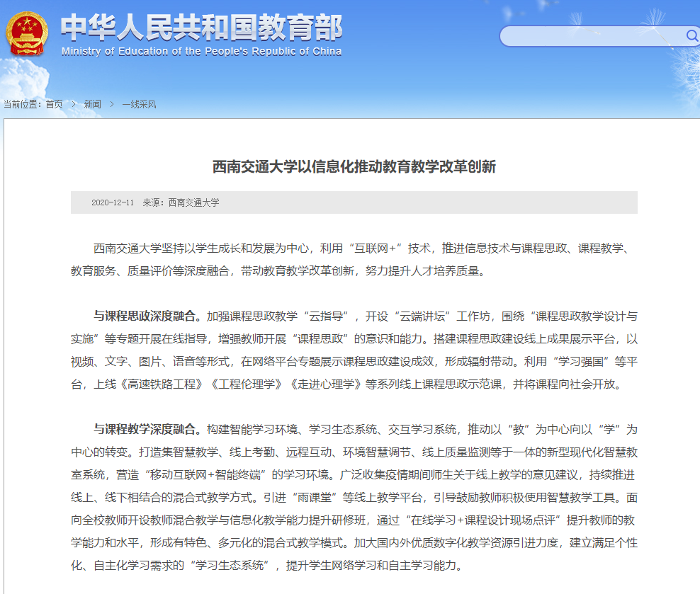Image resolution: width=700 pixels, height=594 pixels.
Task: Click the phrase “雨课堂” in the article
Action: [315, 497]
